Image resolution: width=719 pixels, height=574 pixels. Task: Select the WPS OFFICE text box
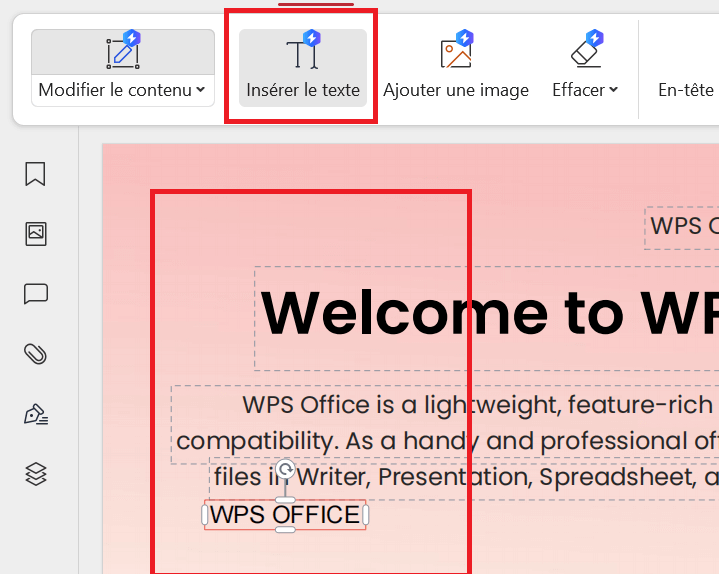pos(285,514)
